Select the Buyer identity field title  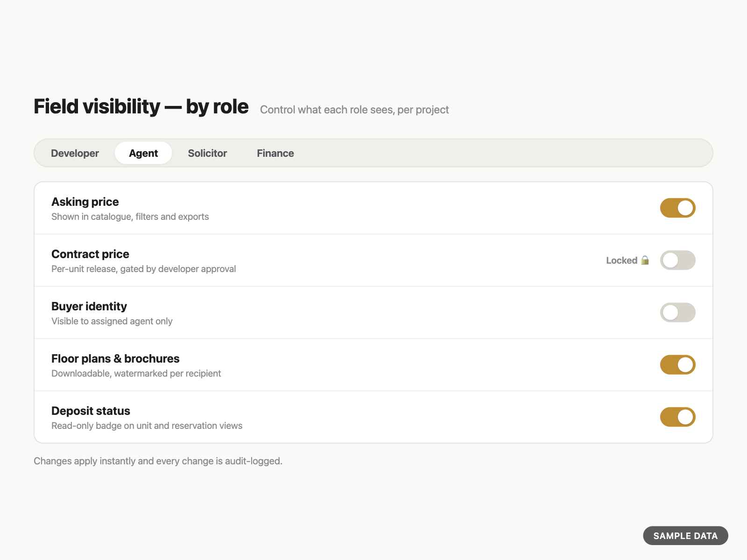click(89, 306)
